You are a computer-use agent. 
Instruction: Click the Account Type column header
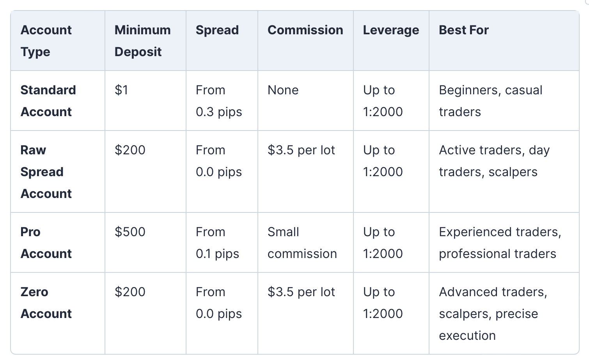tap(46, 41)
